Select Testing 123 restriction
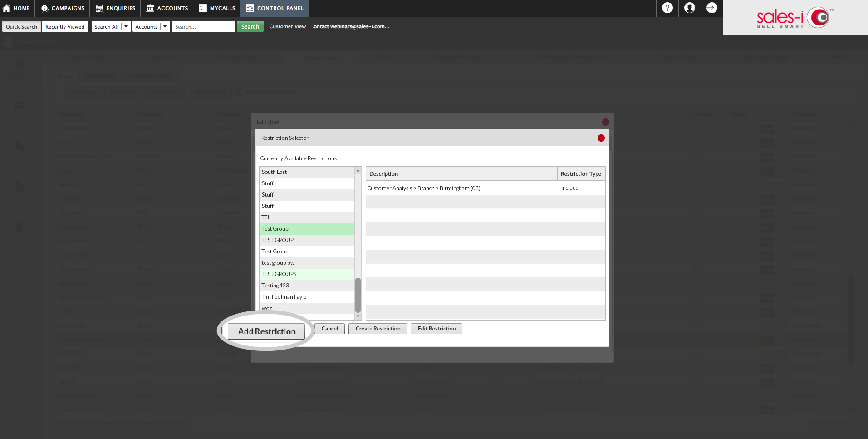 click(307, 286)
